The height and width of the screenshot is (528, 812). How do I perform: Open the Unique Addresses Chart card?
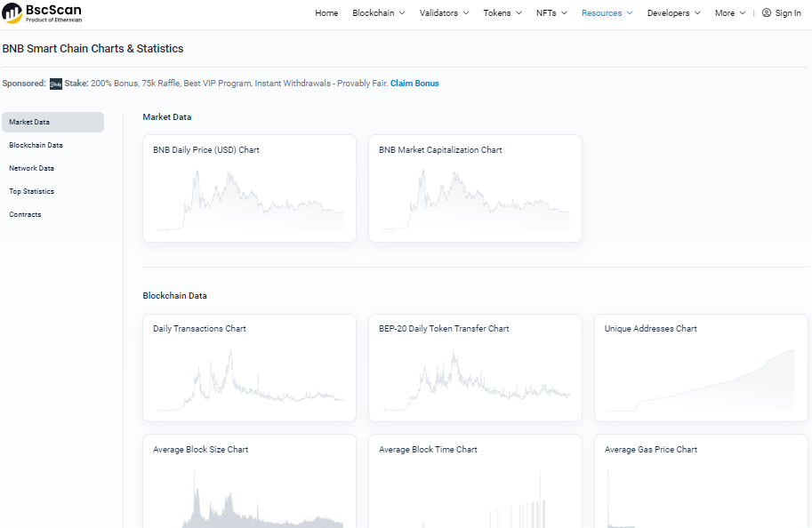[x=701, y=368]
